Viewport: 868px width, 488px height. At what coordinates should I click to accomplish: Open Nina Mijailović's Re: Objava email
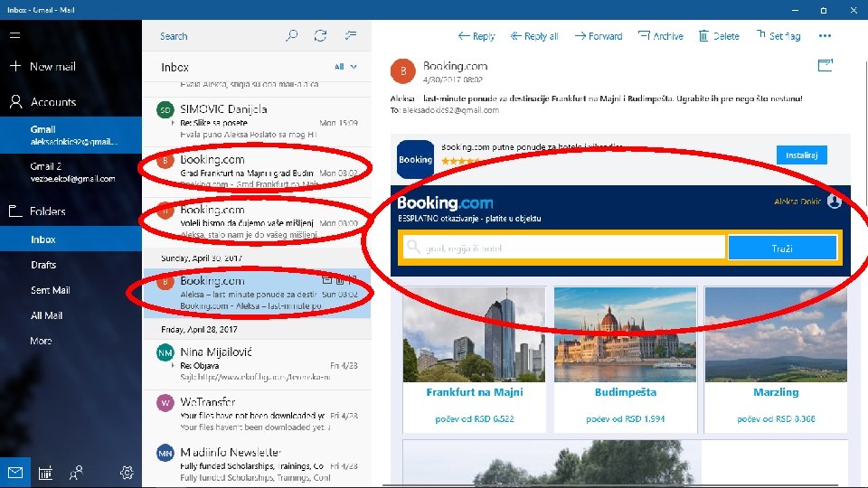point(258,364)
